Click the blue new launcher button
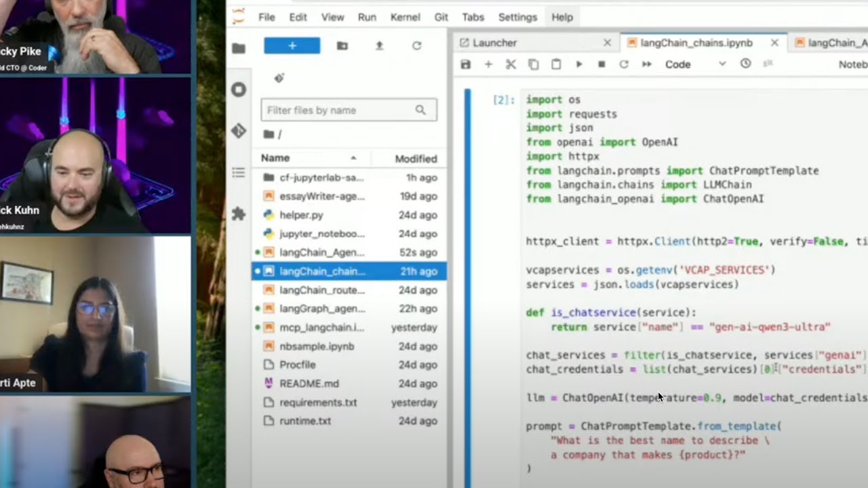Screen dimensions: 868x488 pyautogui.click(x=292, y=45)
